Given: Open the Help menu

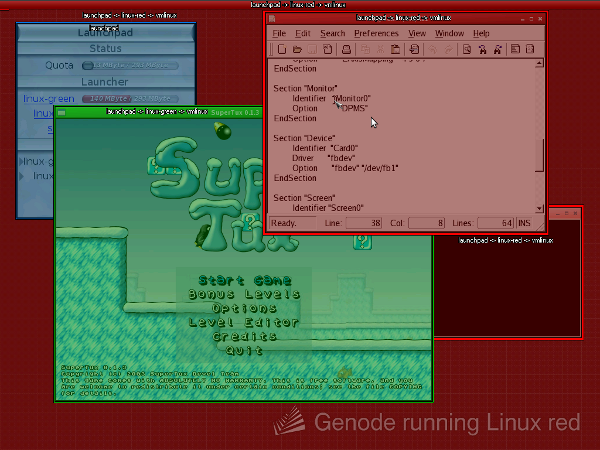Looking at the screenshot, I should coord(481,33).
